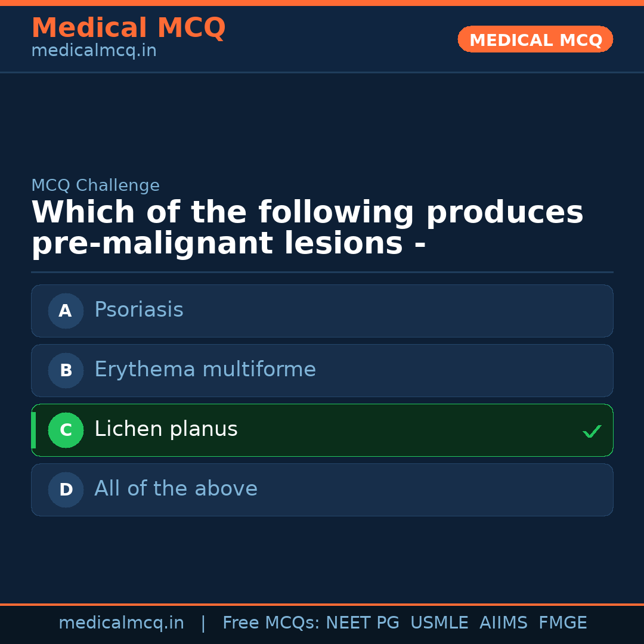Expand the question text area
The image size is (644, 644).
click(x=307, y=227)
